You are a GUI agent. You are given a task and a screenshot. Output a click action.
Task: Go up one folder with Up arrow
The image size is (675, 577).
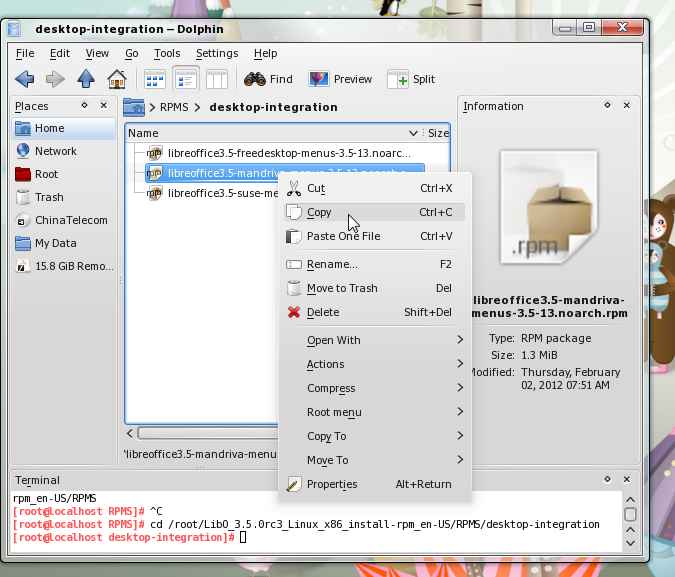pos(86,79)
